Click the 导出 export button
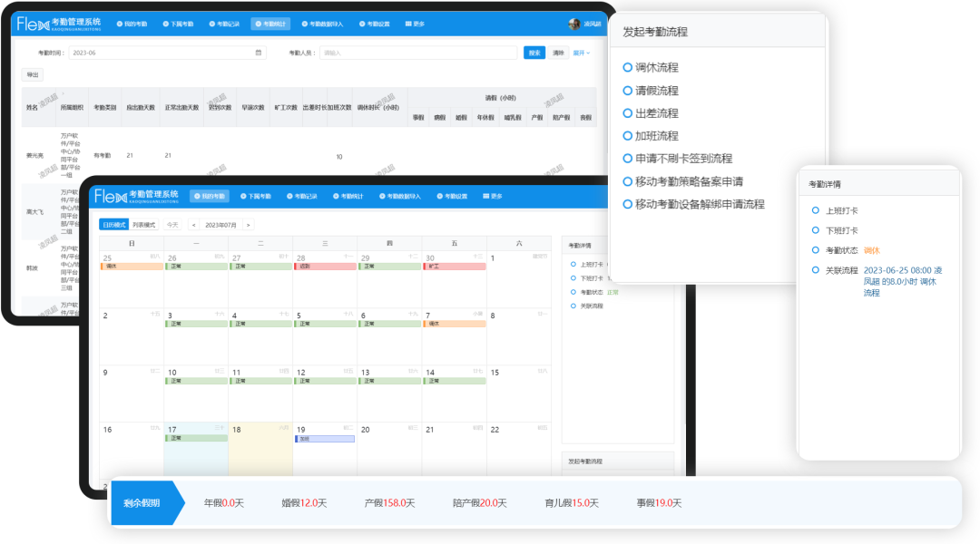This screenshot has width=980, height=544. (33, 75)
